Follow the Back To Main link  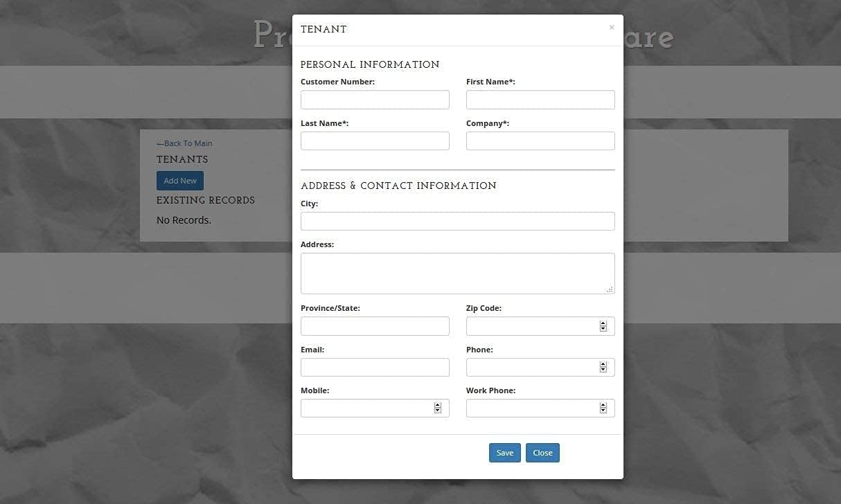pyautogui.click(x=184, y=143)
